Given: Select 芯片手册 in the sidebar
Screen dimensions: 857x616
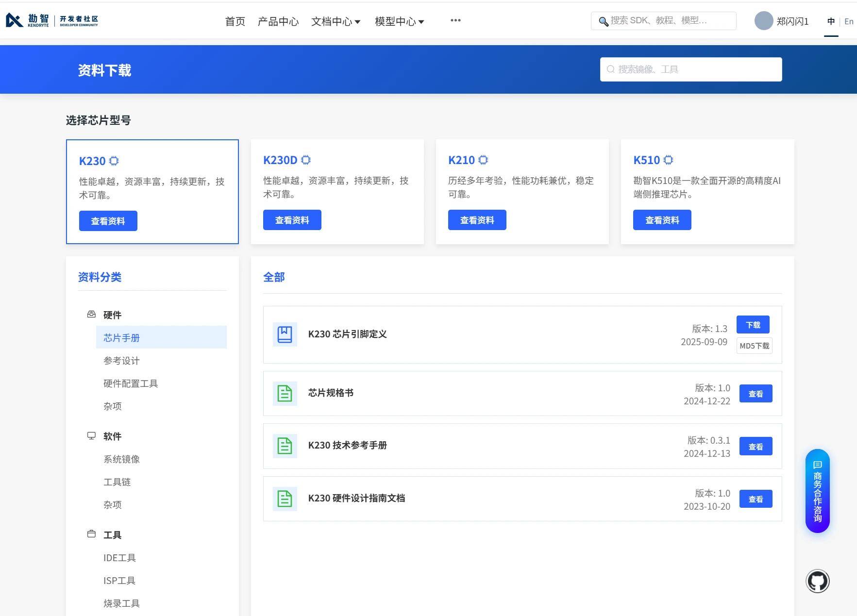Looking at the screenshot, I should pos(161,337).
